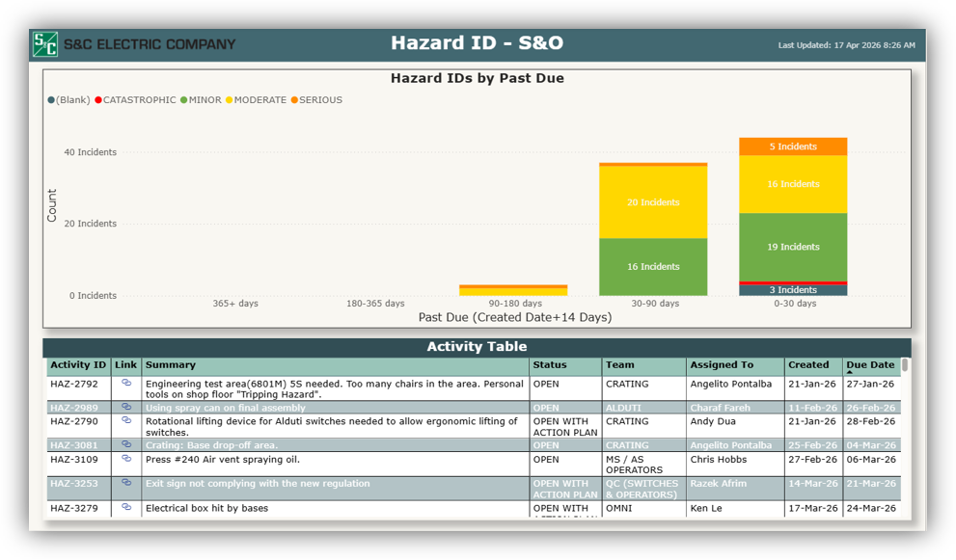Click the 180-365 days axis label
Image resolution: width=956 pixels, height=560 pixels.
click(x=375, y=304)
